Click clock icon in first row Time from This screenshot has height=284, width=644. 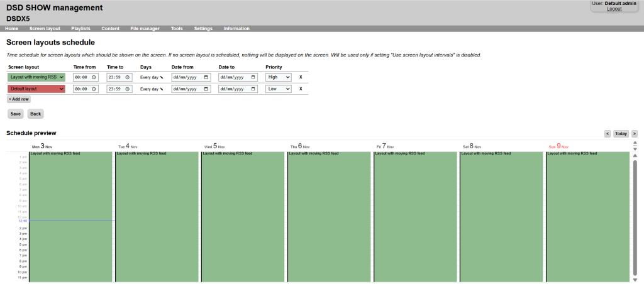point(94,77)
